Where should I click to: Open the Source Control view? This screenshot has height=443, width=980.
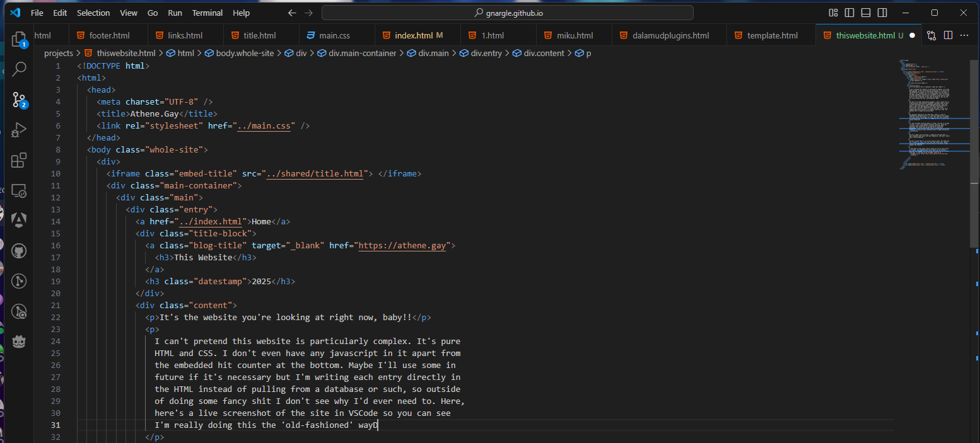click(x=19, y=99)
